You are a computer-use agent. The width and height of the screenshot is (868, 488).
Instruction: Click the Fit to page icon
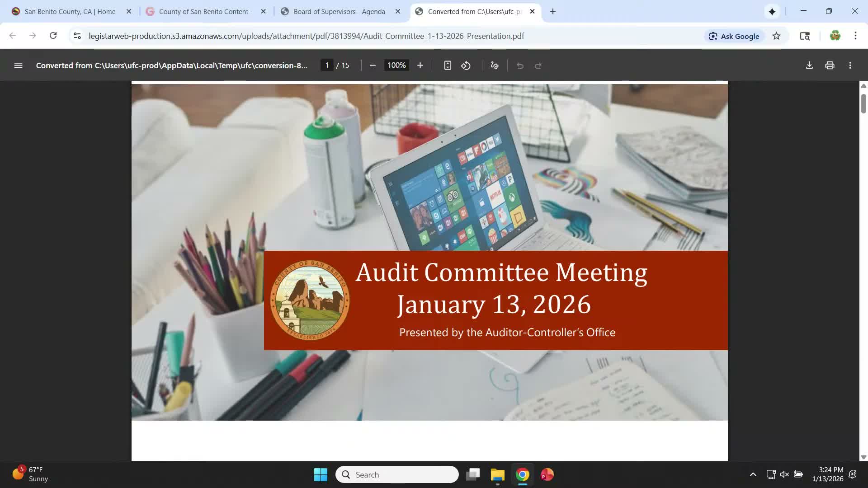(448, 66)
